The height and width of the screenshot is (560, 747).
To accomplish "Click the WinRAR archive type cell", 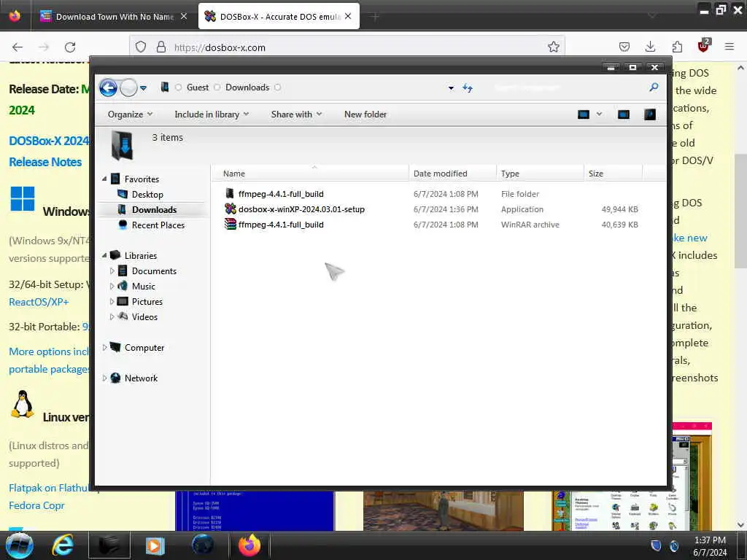I will click(x=530, y=225).
